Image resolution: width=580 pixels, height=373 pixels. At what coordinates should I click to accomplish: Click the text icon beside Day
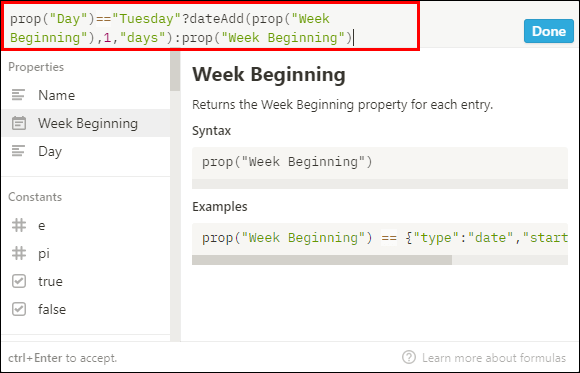tap(18, 151)
